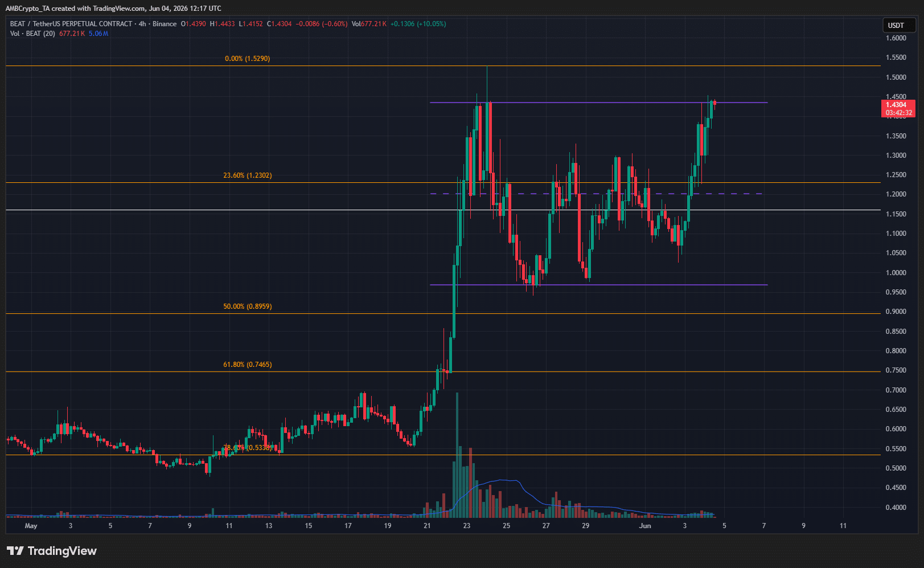
Task: Click the 0.5500 price axis label
Action: 896,449
